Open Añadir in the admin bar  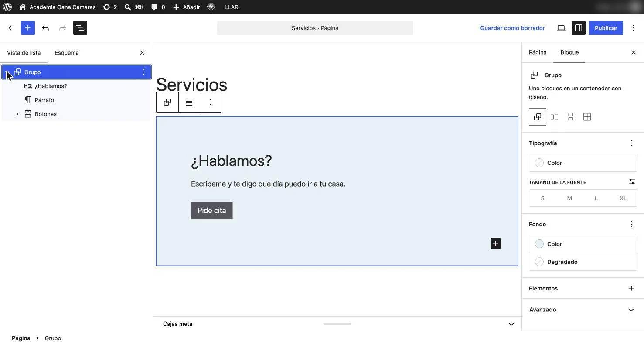187,7
